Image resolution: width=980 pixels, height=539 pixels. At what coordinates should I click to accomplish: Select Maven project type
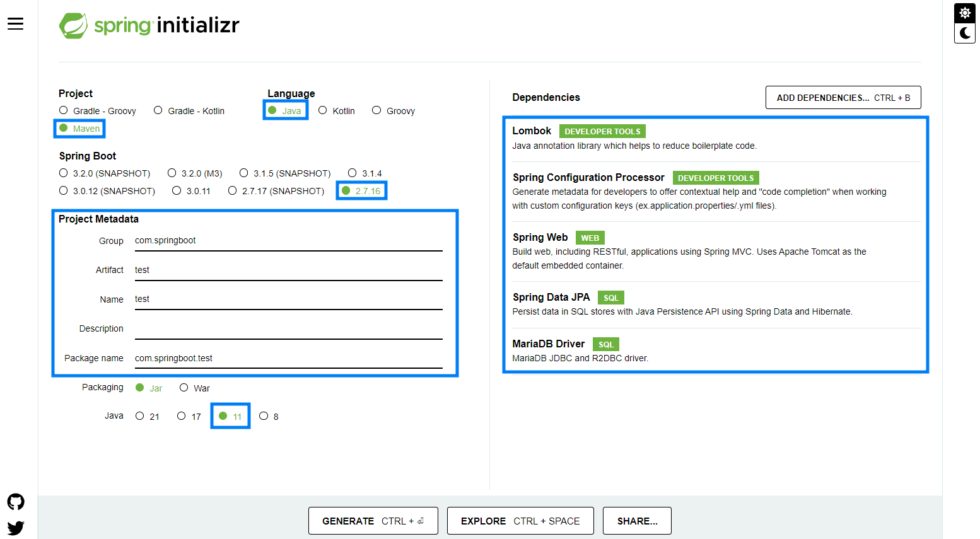(x=79, y=129)
